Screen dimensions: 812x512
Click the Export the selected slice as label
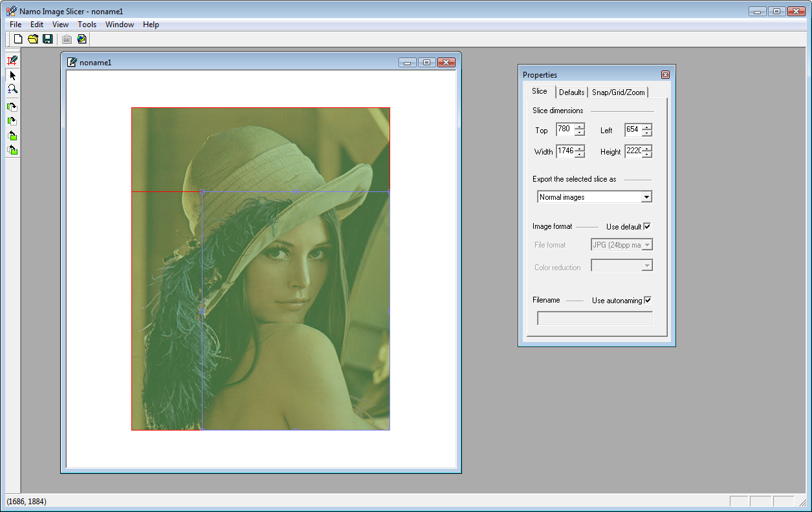575,179
